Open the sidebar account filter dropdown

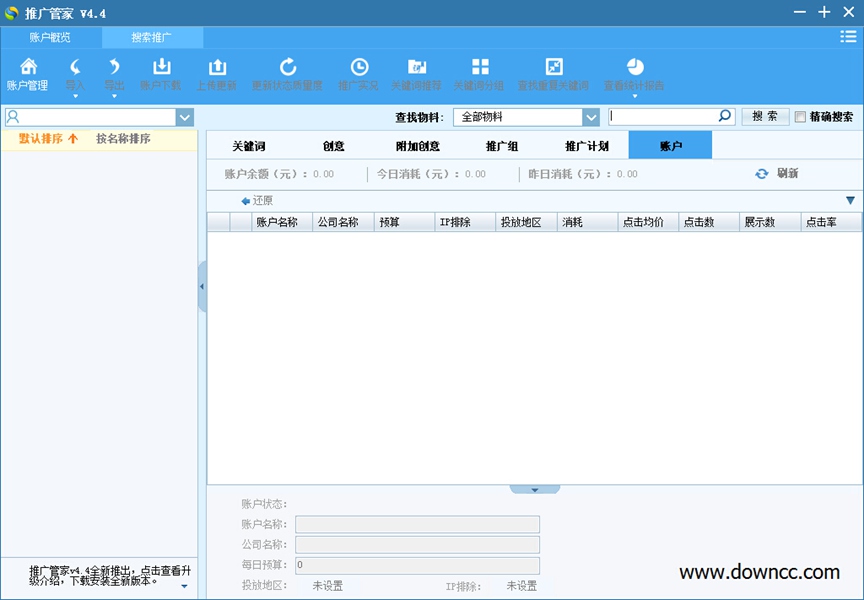click(185, 117)
